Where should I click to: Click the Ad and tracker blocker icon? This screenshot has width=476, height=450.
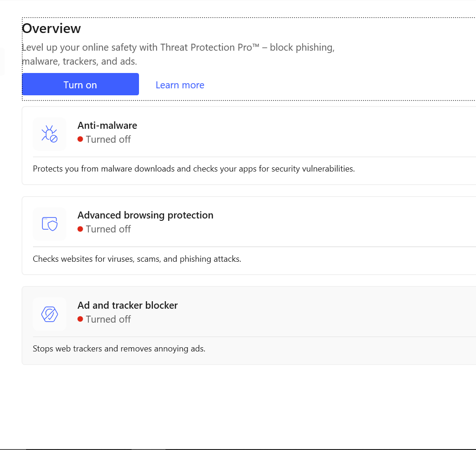click(49, 314)
